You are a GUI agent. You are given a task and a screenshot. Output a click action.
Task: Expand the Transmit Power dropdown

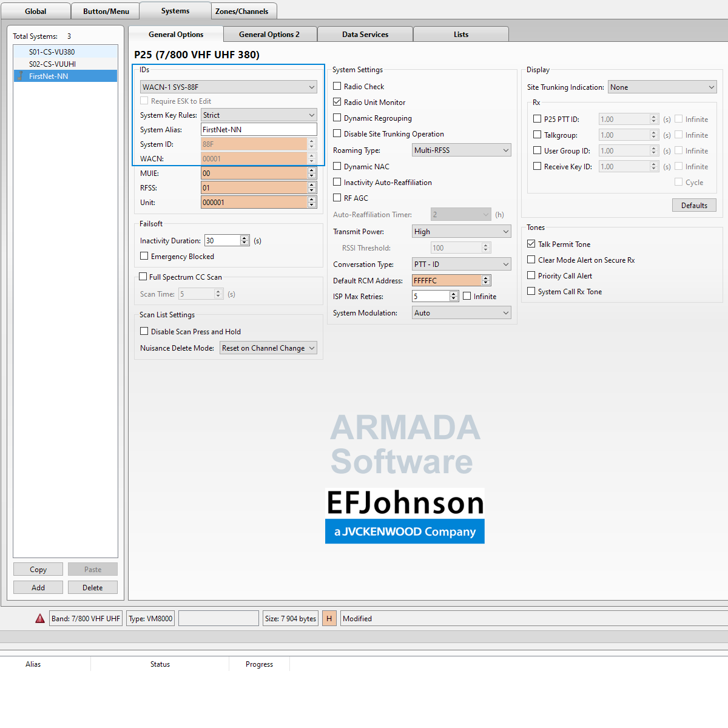461,231
